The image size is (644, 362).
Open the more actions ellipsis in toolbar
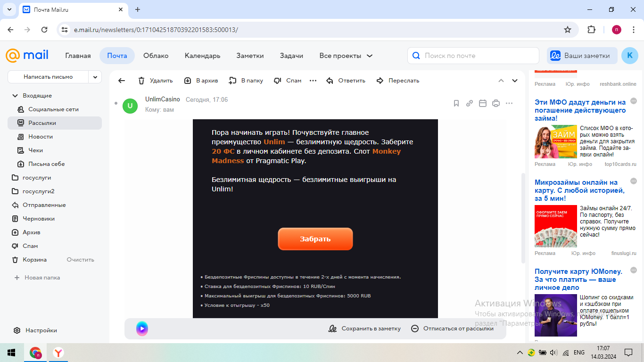pos(313,81)
